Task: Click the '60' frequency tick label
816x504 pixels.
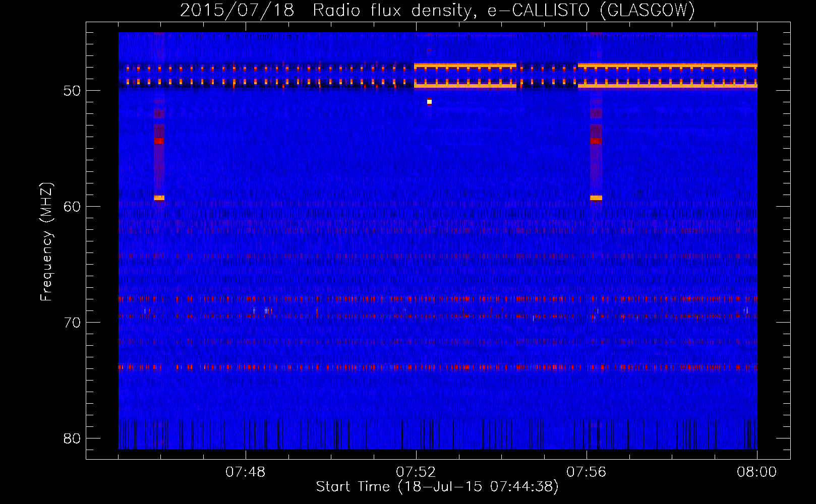Action: pyautogui.click(x=72, y=207)
